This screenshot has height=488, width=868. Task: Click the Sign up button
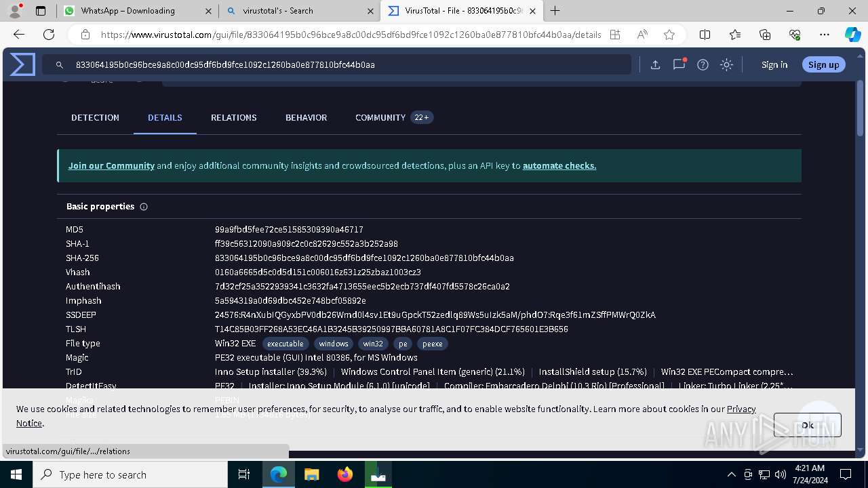(x=823, y=64)
